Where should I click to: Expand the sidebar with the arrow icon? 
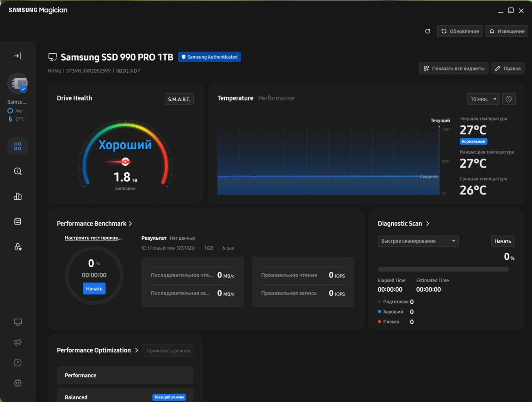pos(18,56)
